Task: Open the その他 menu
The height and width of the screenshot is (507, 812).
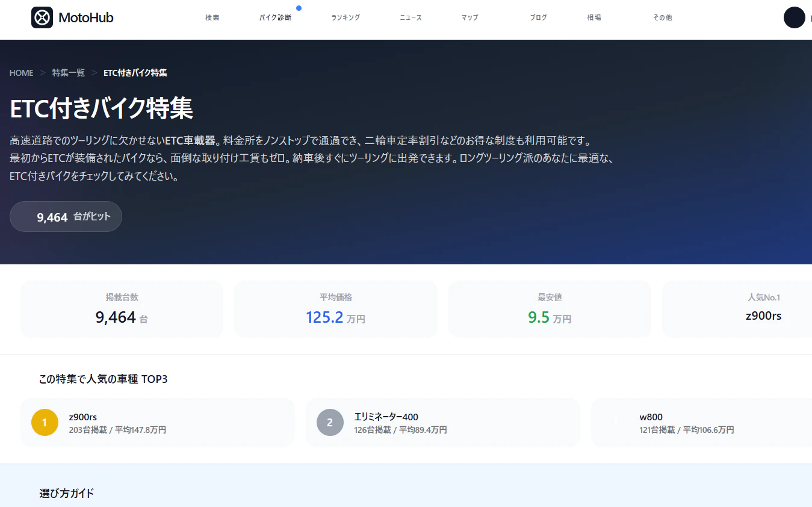Action: 662,18
